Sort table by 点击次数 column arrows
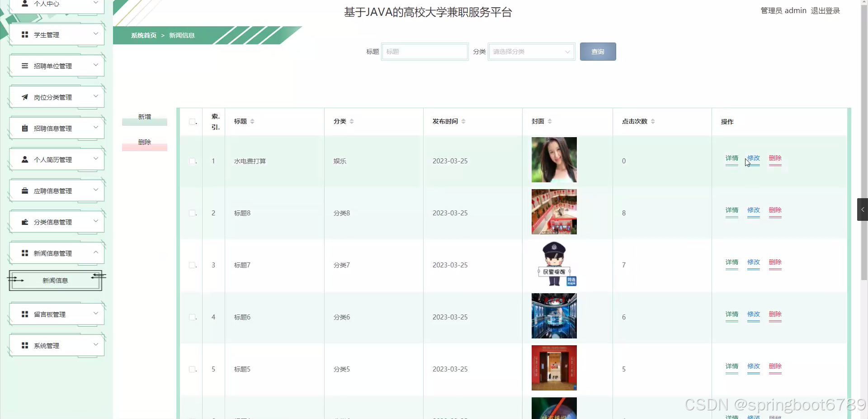Image resolution: width=868 pixels, height=419 pixels. coord(653,121)
